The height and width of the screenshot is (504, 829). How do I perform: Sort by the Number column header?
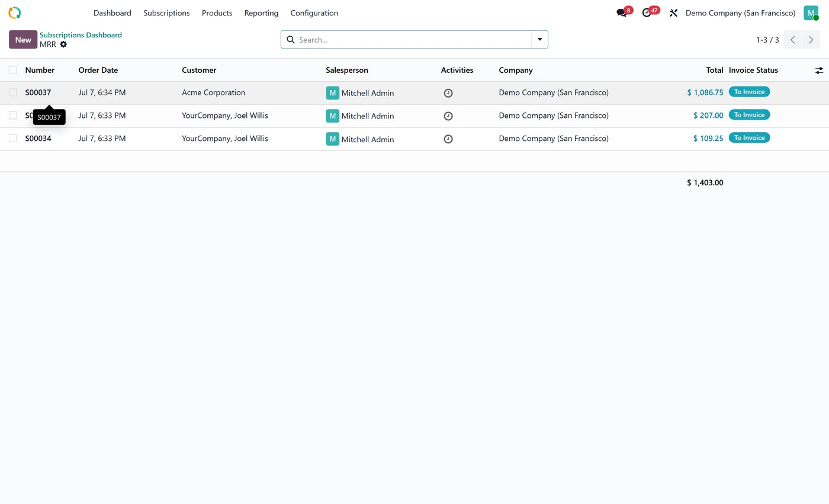point(40,70)
